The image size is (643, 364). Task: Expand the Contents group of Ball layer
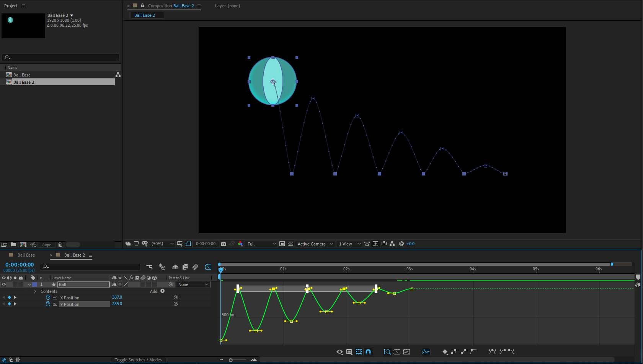click(x=35, y=291)
